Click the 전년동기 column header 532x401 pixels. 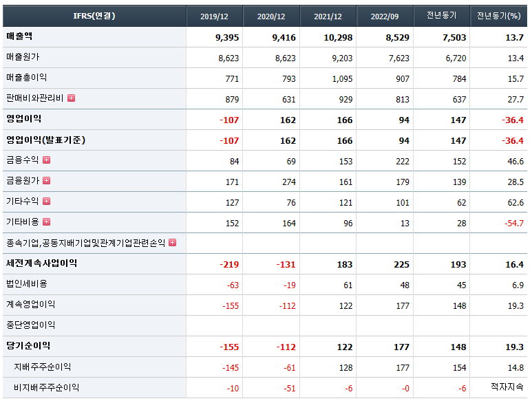pyautogui.click(x=441, y=16)
